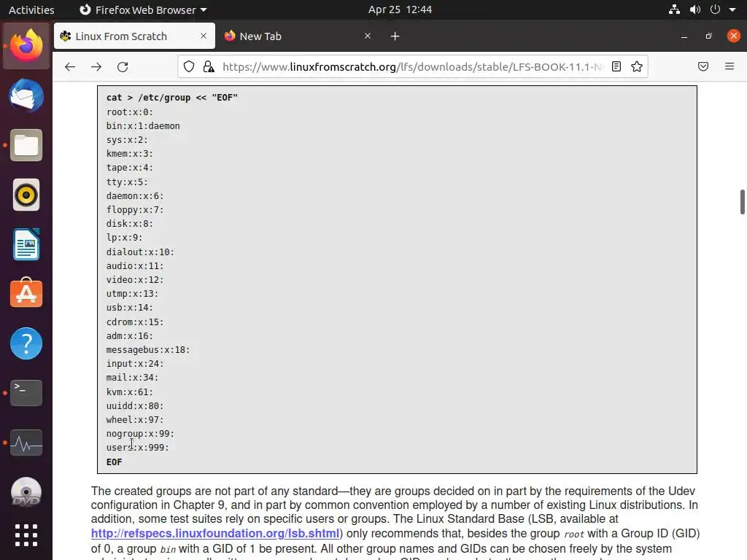This screenshot has width=747, height=560.
Task: Click the 'floppy:x:7:' line
Action: pyautogui.click(x=135, y=209)
